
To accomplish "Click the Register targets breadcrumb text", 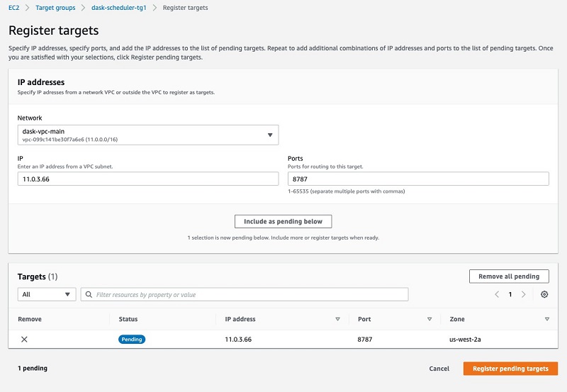I will point(185,8).
